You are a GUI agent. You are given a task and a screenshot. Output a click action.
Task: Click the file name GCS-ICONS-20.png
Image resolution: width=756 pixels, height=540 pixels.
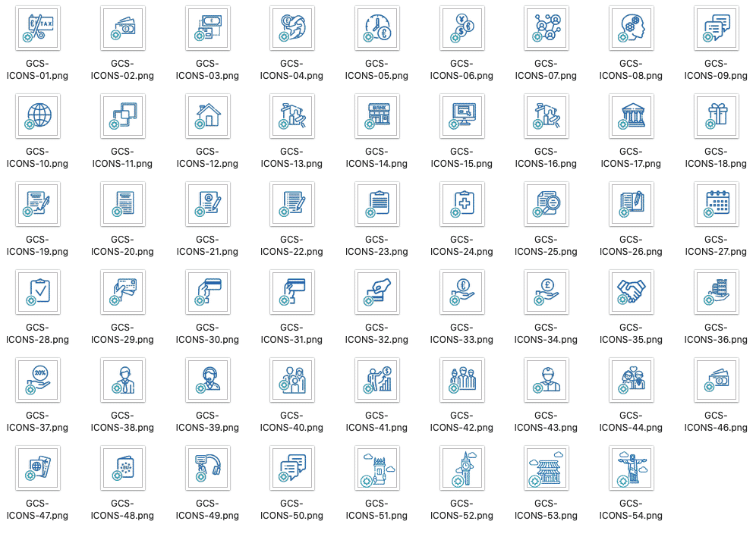[x=122, y=245]
